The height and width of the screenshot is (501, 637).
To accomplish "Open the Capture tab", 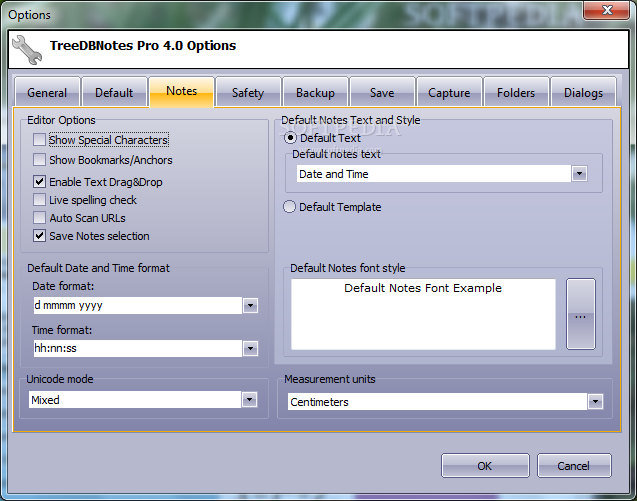I will tap(449, 93).
